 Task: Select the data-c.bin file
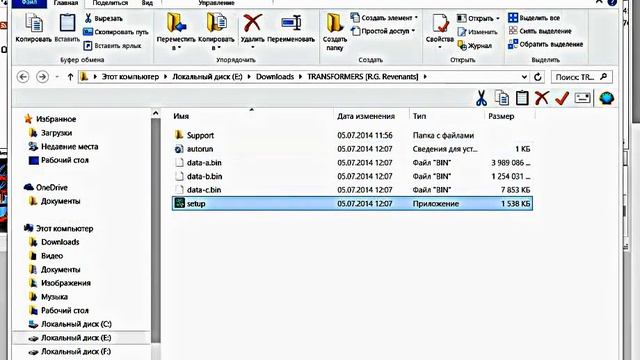352,190
